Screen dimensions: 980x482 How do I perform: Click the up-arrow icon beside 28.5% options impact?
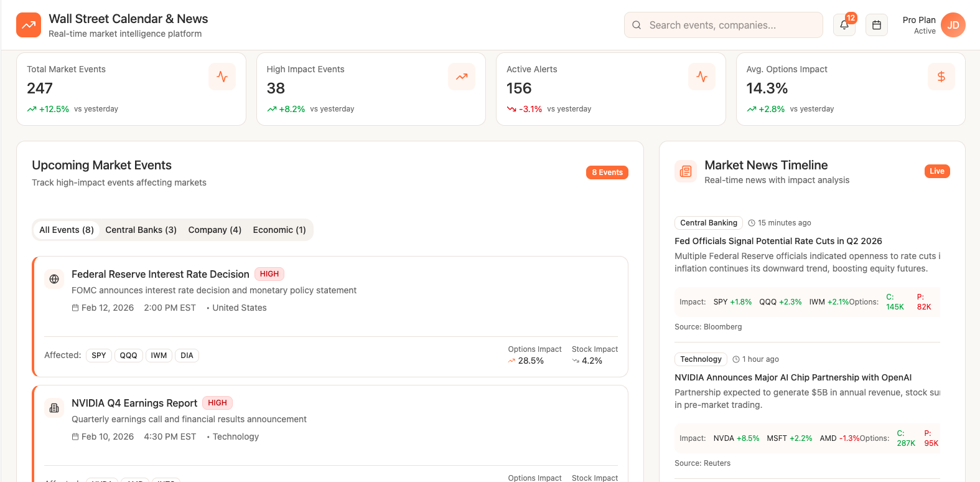[511, 361]
